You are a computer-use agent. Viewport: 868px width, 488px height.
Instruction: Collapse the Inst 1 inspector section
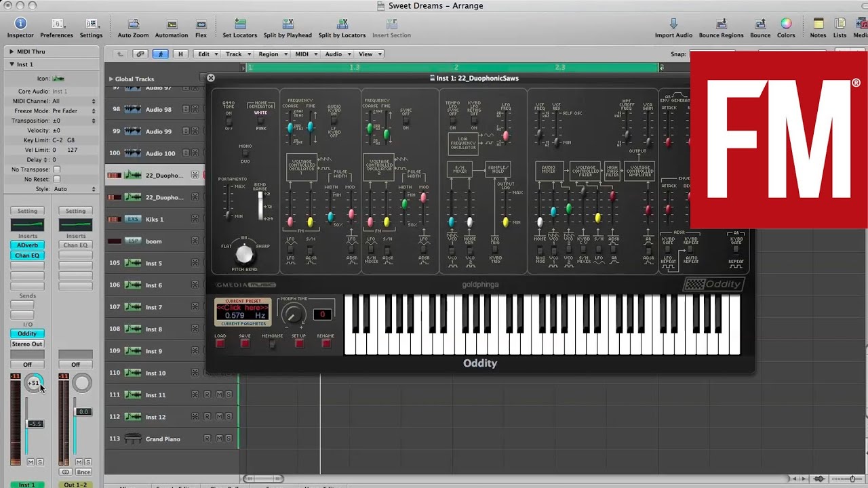point(12,64)
